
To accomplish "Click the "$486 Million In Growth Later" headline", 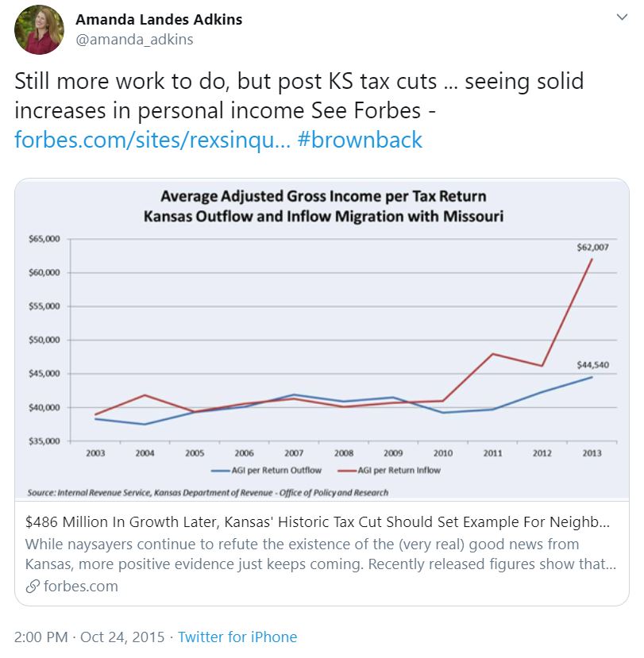I will click(318, 523).
